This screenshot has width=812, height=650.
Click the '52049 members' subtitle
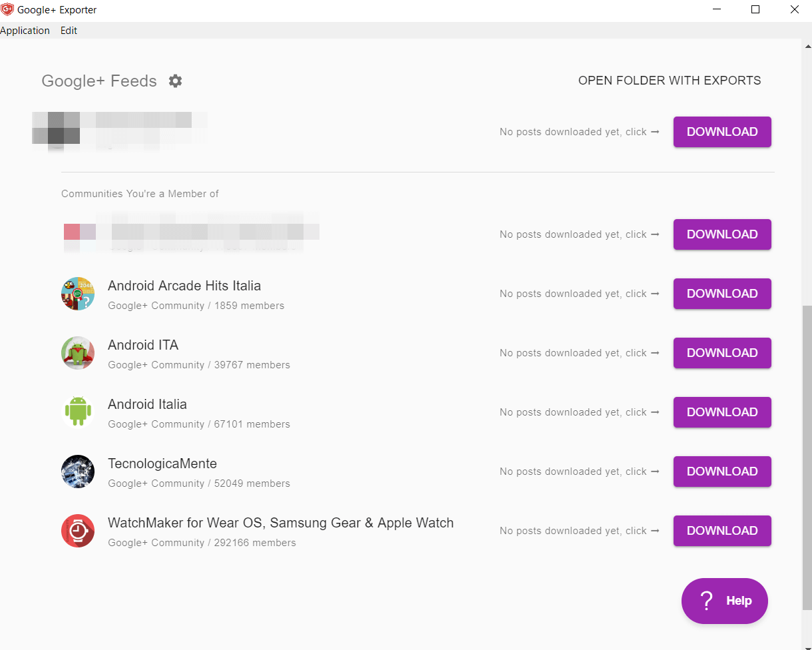click(252, 484)
